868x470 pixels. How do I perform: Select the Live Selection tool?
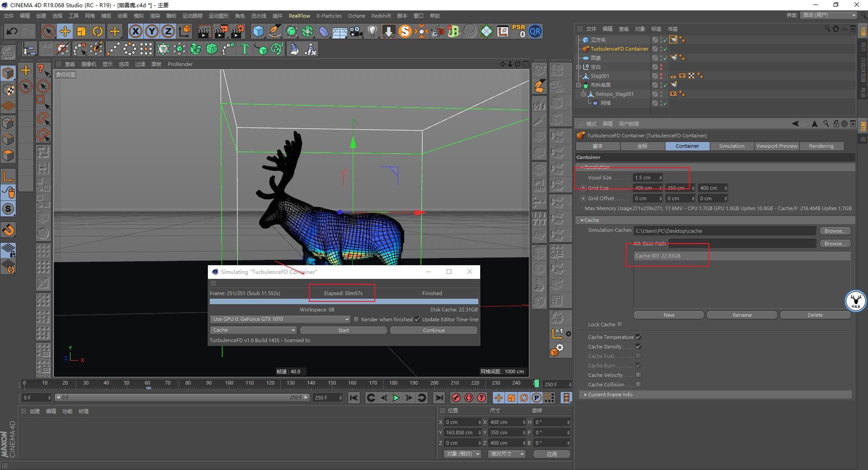pos(48,31)
